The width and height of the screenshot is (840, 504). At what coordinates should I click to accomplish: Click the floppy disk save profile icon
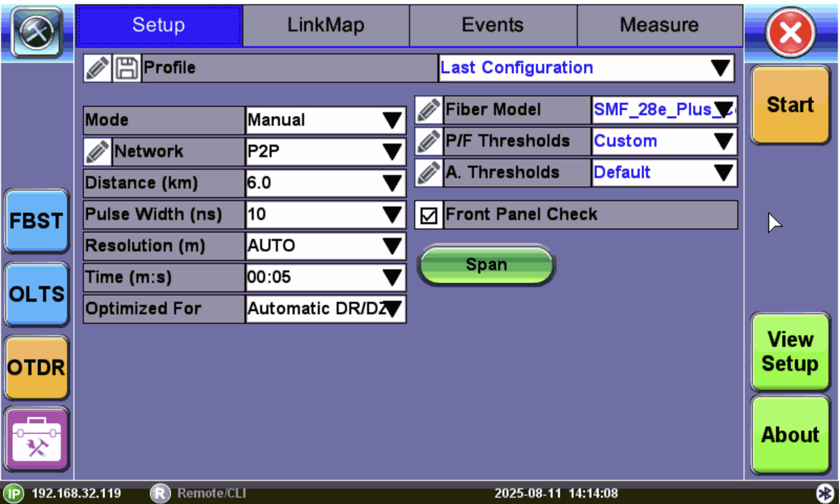point(126,68)
